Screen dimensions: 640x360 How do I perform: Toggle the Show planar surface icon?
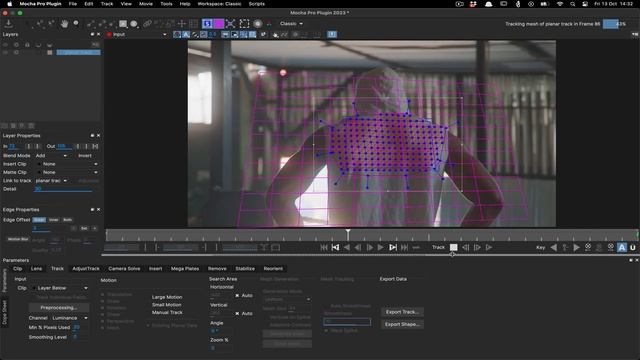point(207,24)
